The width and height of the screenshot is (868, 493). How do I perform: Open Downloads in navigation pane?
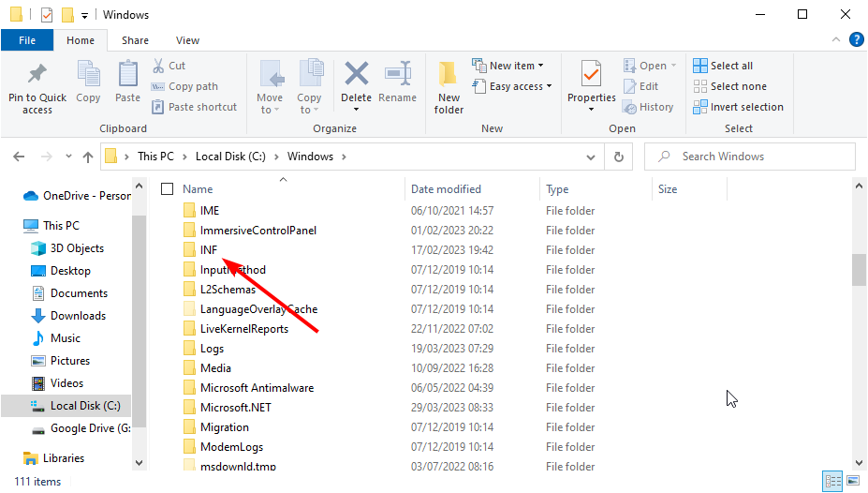point(68,316)
